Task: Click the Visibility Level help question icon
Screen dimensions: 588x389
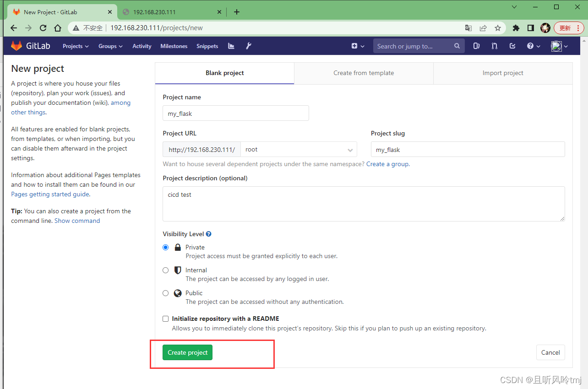Action: 209,234
